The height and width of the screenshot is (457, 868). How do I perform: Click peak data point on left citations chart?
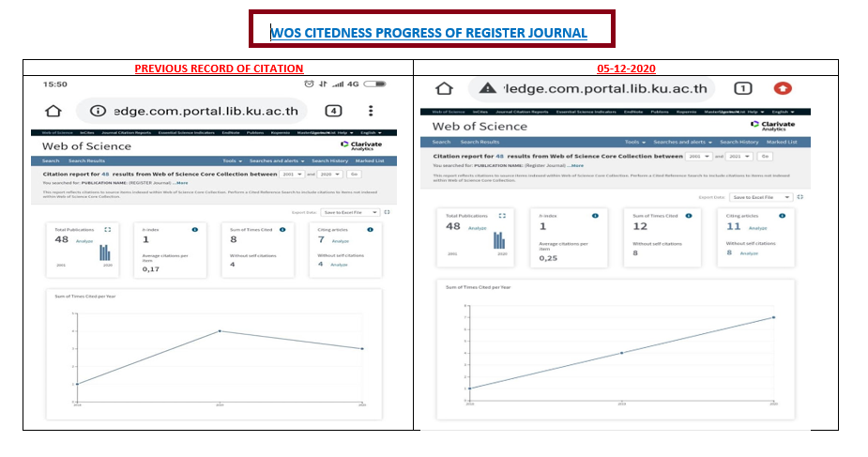(220, 331)
